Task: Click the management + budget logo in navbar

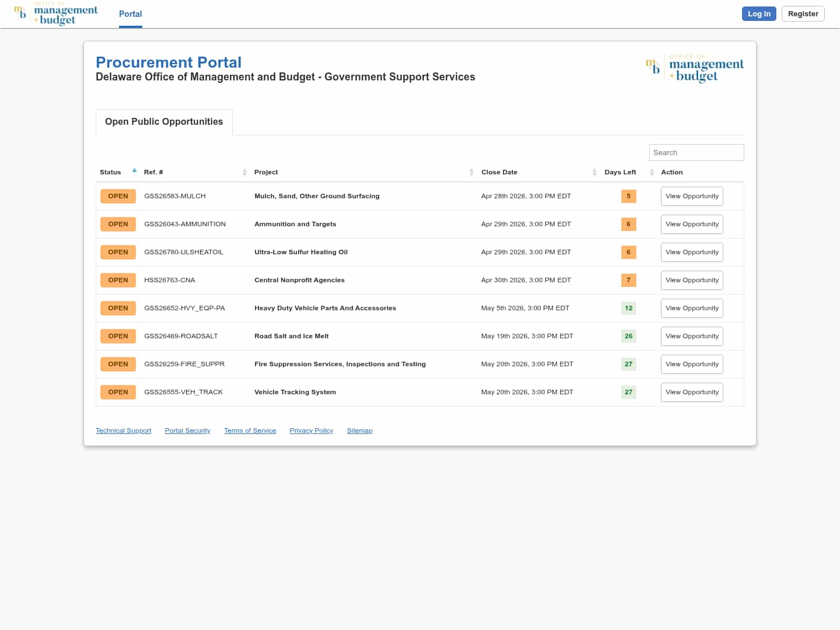Action: [x=56, y=14]
